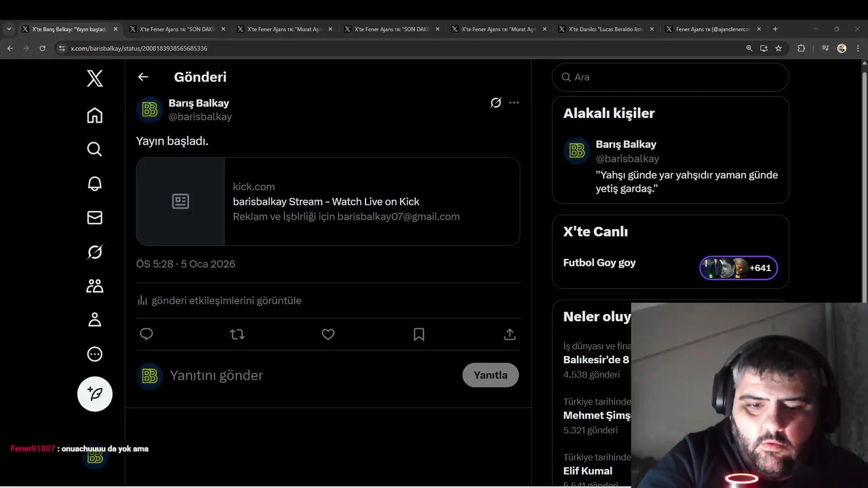Like the post with heart icon
The width and height of the screenshot is (868, 488).
click(328, 334)
